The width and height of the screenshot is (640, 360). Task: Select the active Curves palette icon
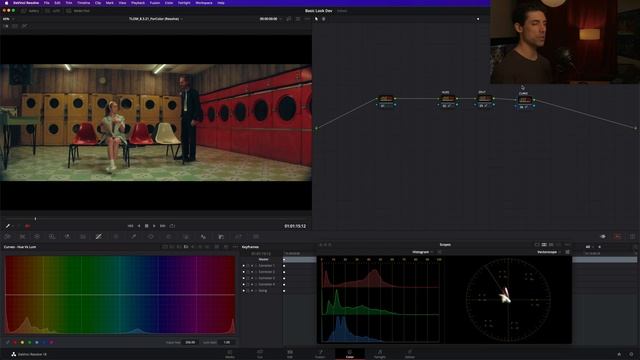point(98,236)
